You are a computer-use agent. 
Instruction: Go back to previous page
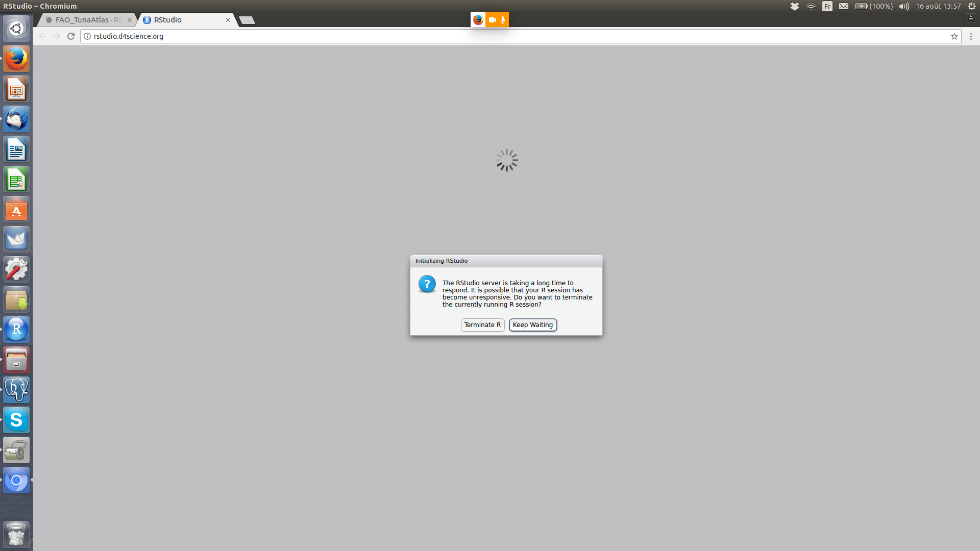(x=42, y=36)
